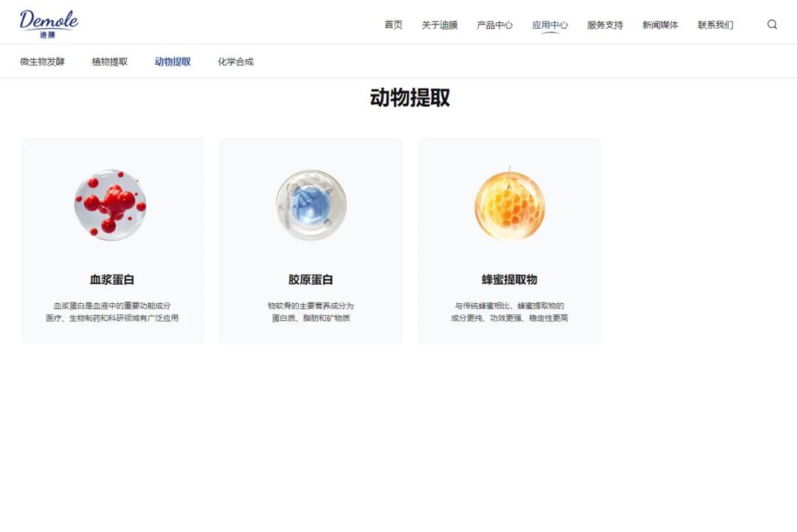Open the 首页 menu item
The height and width of the screenshot is (532, 797).
[393, 25]
